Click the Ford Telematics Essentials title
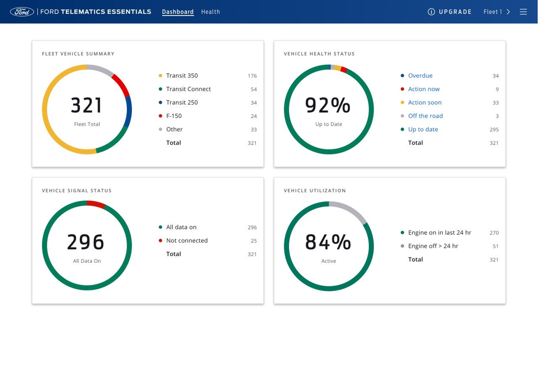 (x=95, y=12)
